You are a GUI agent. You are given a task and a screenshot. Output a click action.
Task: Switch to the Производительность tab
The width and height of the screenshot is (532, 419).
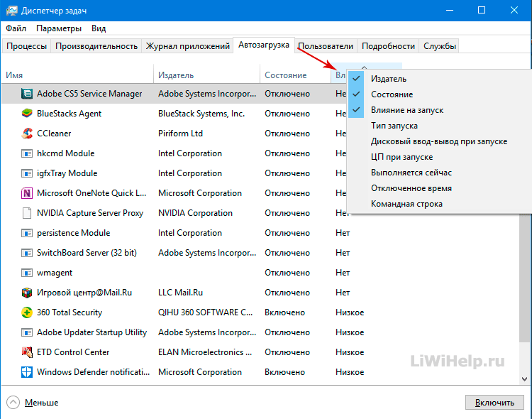pos(96,46)
